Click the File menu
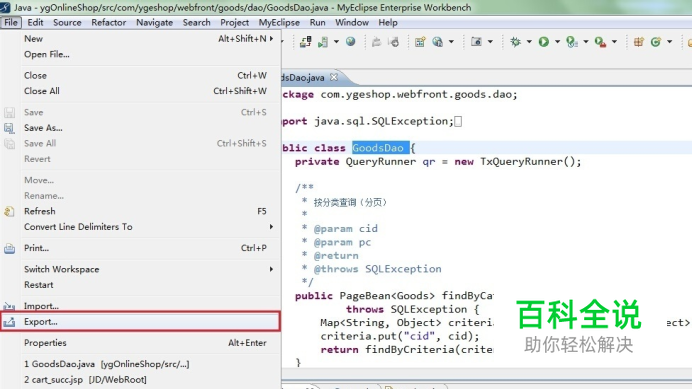692x389 pixels. 11,23
